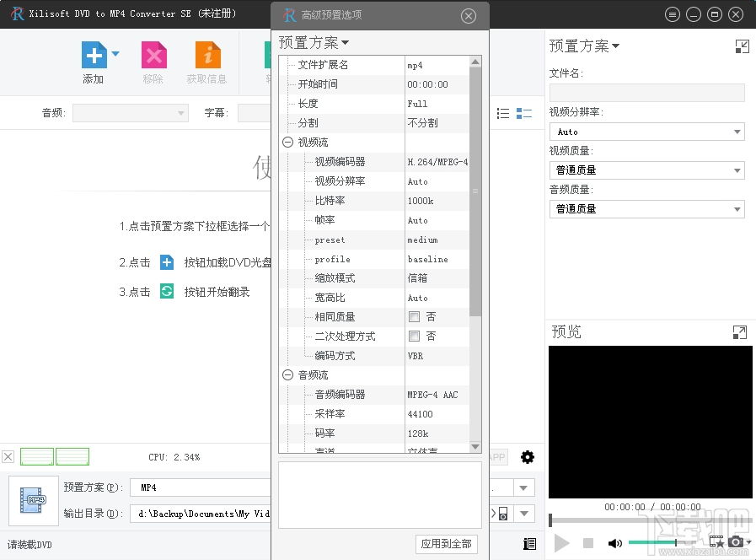Image resolution: width=756 pixels, height=560 pixels.
Task: Click the play button in preview
Action: click(561, 544)
